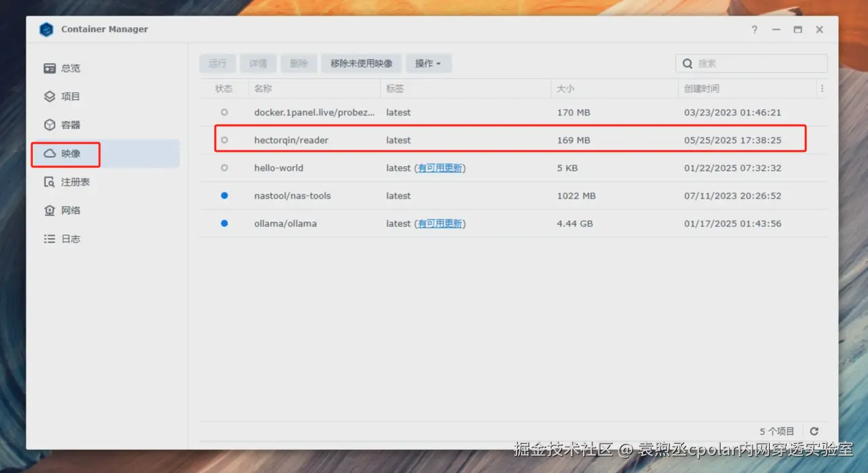Click blue status dot of nastool/nas-tools
Screen dimensions: 868x473
coord(224,196)
